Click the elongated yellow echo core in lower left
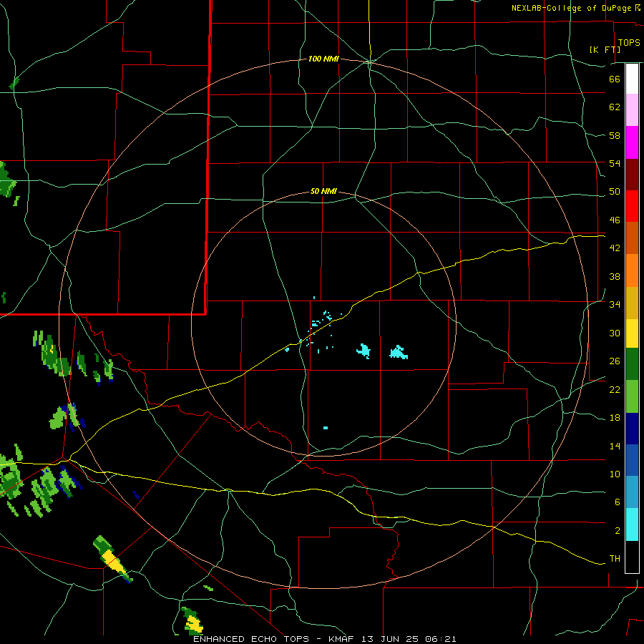Screen dimensions: 644x644 tap(112, 562)
